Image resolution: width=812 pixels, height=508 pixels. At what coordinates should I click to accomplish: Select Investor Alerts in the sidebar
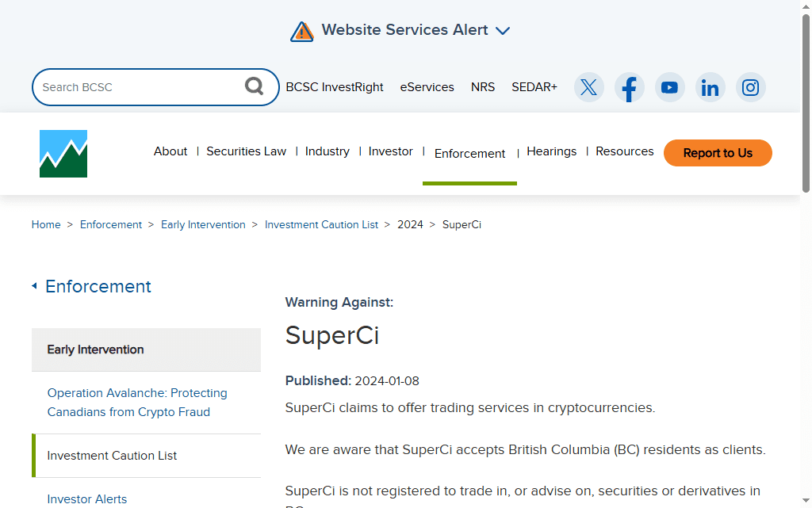tap(87, 499)
